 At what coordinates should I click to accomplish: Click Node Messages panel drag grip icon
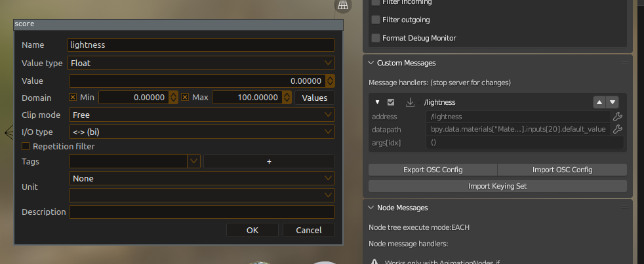pos(625,208)
